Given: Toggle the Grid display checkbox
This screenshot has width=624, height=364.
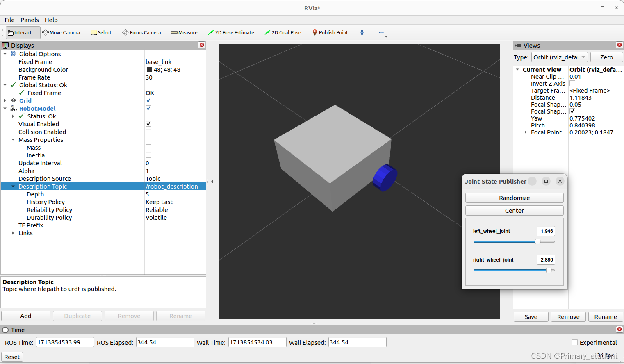Looking at the screenshot, I should click(148, 100).
